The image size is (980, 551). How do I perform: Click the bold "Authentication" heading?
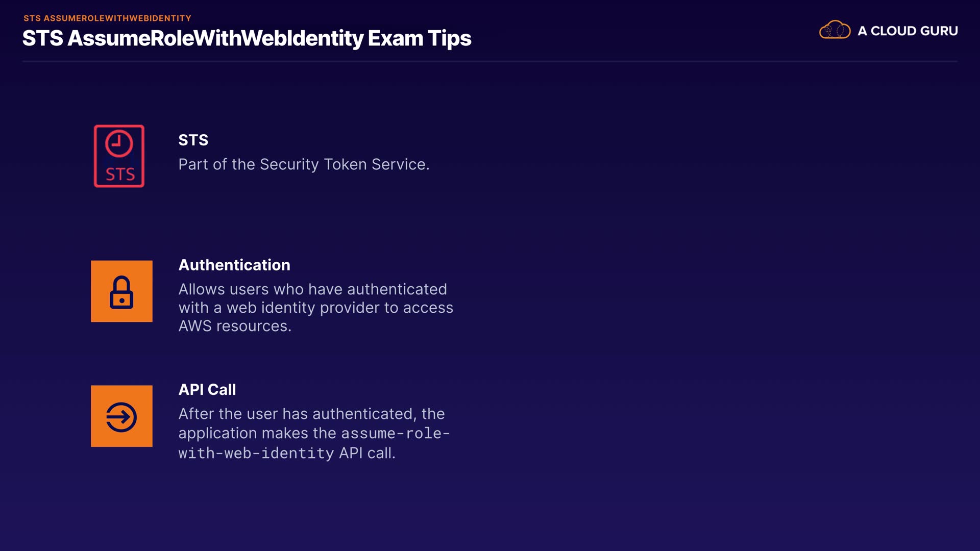(x=234, y=265)
